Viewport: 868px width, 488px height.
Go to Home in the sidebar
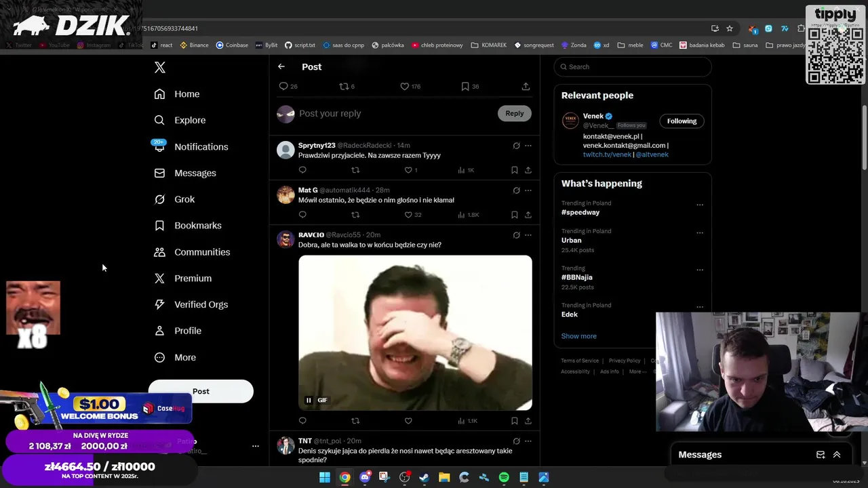point(177,94)
